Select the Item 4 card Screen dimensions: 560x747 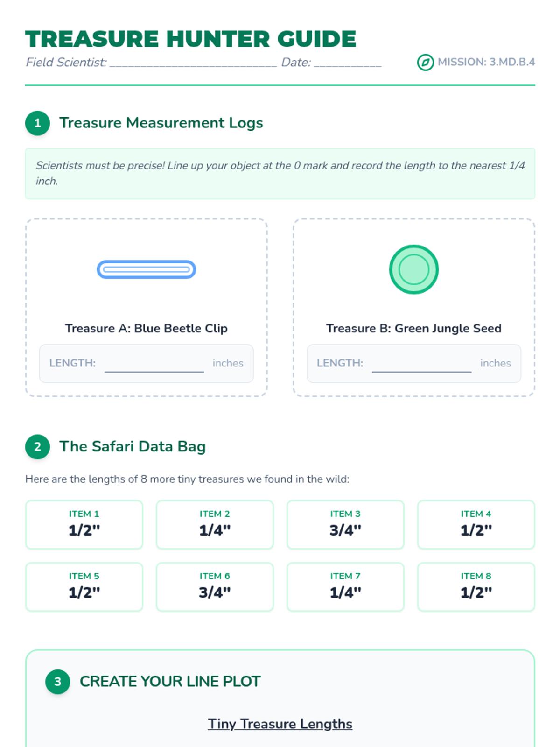click(x=476, y=525)
